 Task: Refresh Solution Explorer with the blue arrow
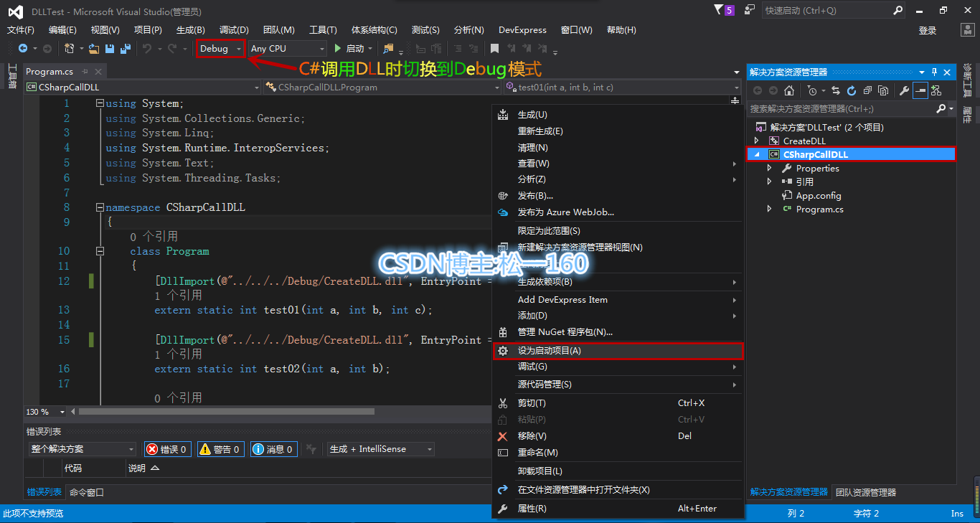tap(852, 90)
